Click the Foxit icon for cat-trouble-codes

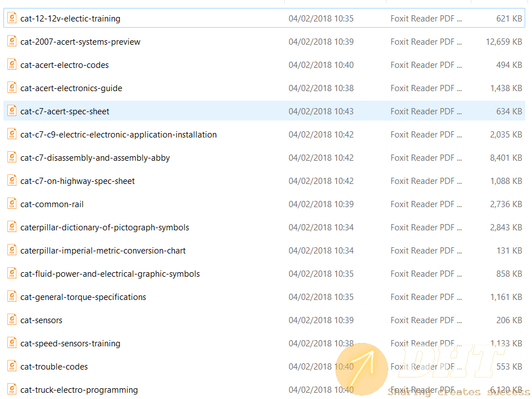pos(12,366)
